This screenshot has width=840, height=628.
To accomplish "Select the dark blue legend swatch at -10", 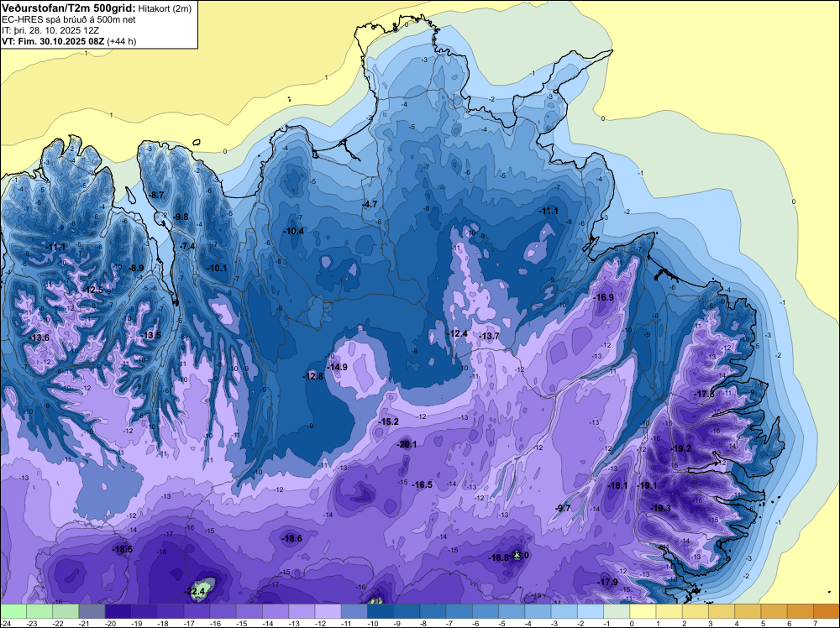I will (381, 611).
